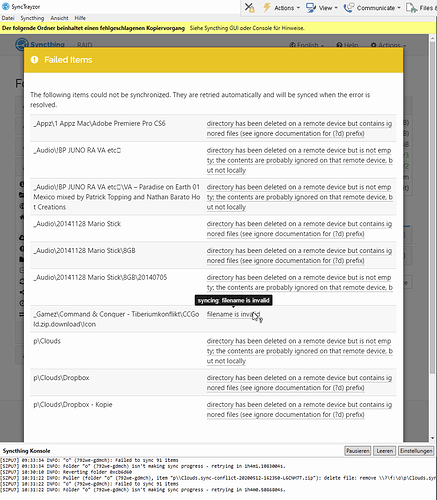Expand the Communicate dropdown
This screenshot has width=437, height=500.
[x=399, y=8]
